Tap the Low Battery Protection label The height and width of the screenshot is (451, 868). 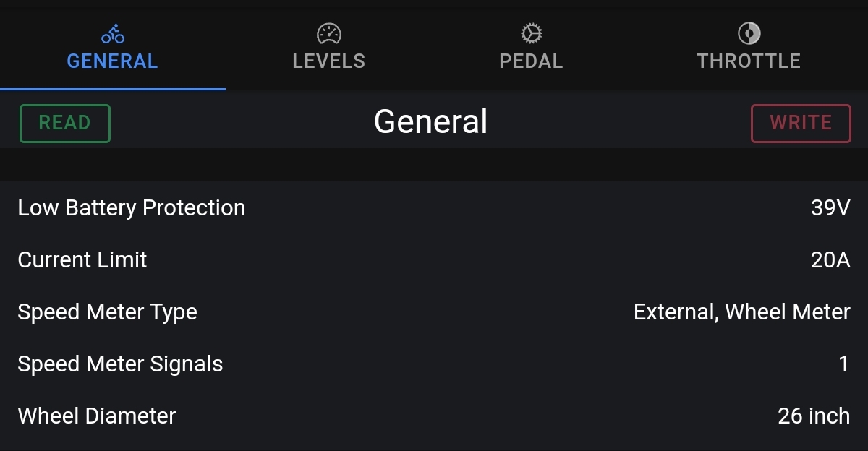[132, 208]
